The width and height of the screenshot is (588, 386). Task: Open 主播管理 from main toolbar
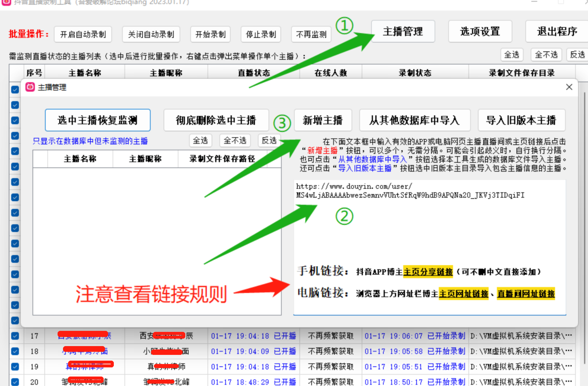[403, 31]
